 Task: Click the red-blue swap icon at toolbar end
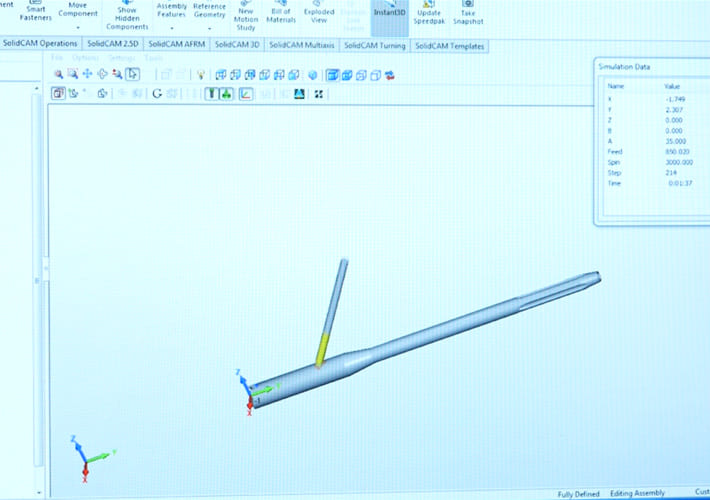(389, 75)
